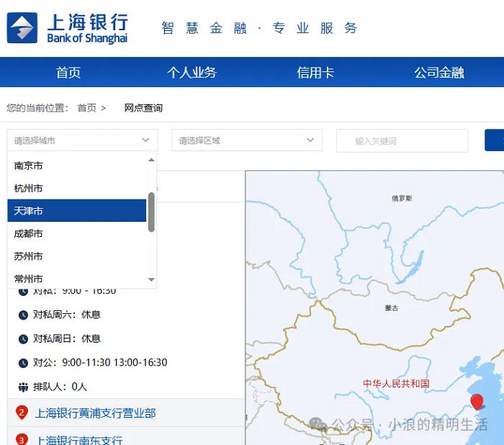504x445 pixels.
Task: Click the red number 3 map pin icon
Action: click(22, 439)
